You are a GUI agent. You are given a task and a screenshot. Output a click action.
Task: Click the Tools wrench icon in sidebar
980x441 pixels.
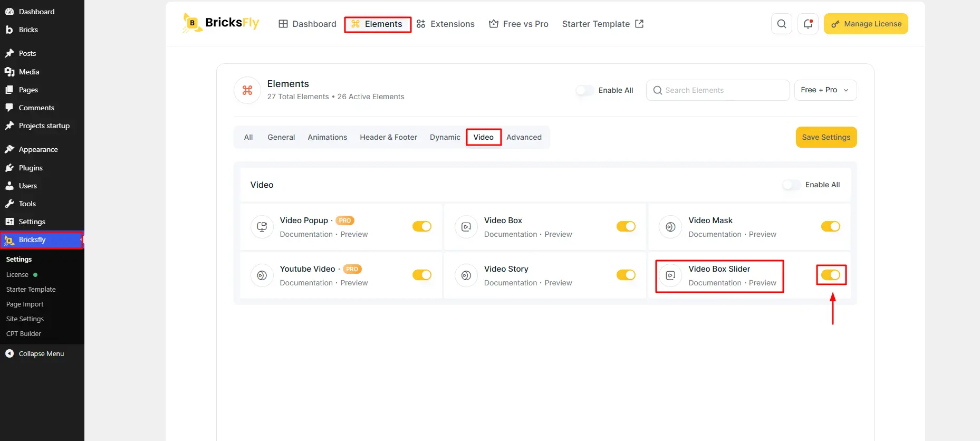(9, 204)
